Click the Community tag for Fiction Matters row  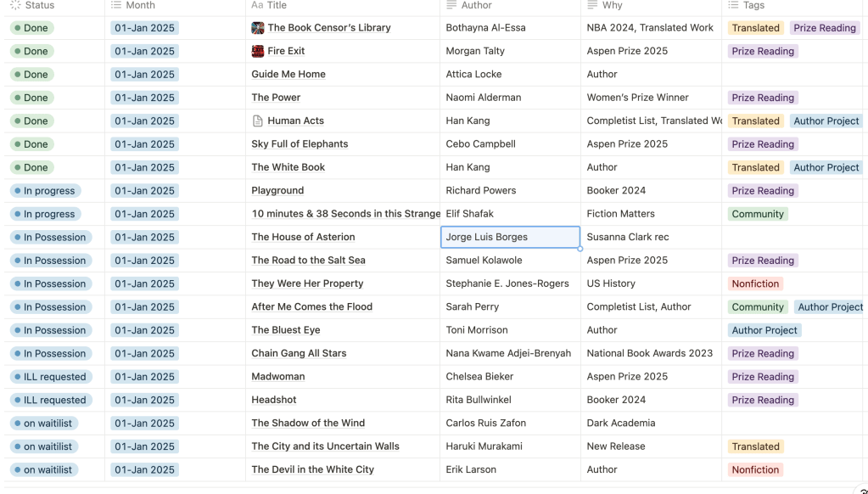[x=758, y=214]
